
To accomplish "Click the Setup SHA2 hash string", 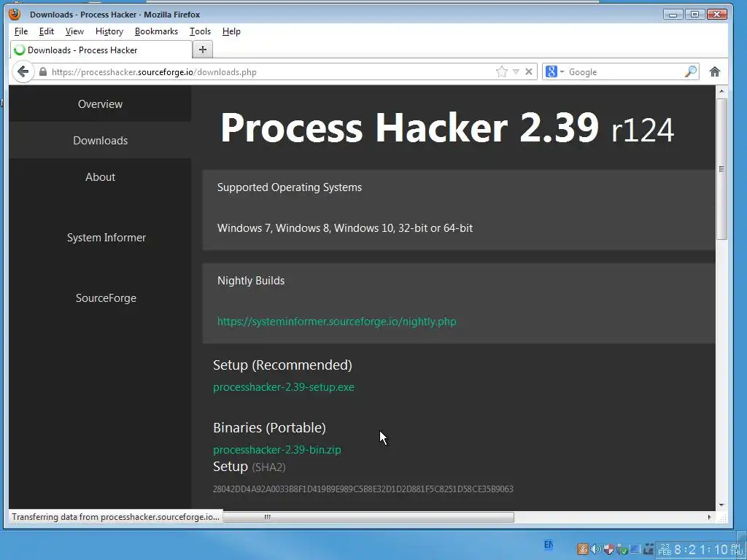I will [363, 489].
